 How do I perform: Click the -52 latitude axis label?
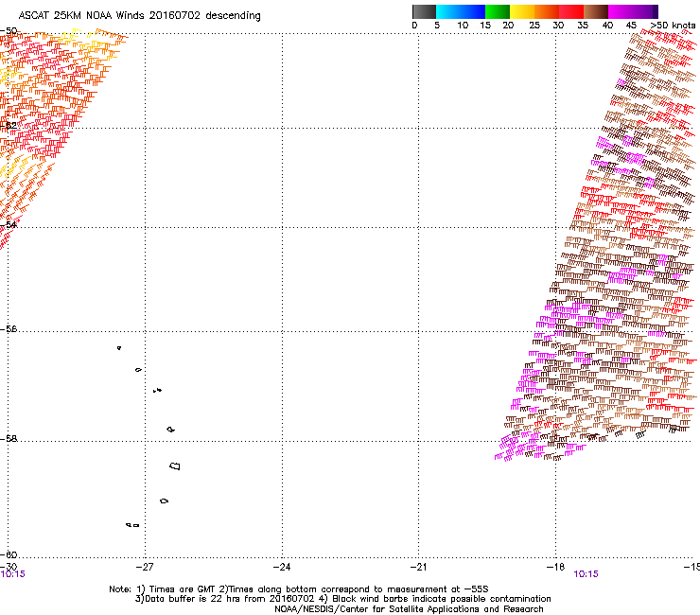9,126
